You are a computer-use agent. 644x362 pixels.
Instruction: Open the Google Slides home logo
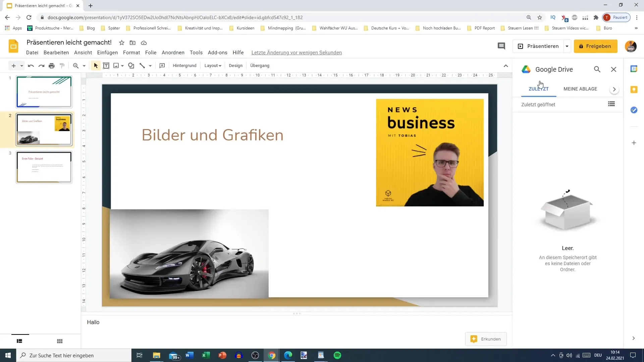pos(13,46)
